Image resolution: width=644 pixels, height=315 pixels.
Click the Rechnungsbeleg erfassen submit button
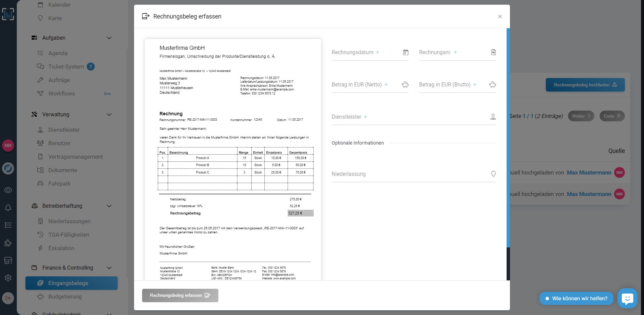click(x=180, y=296)
